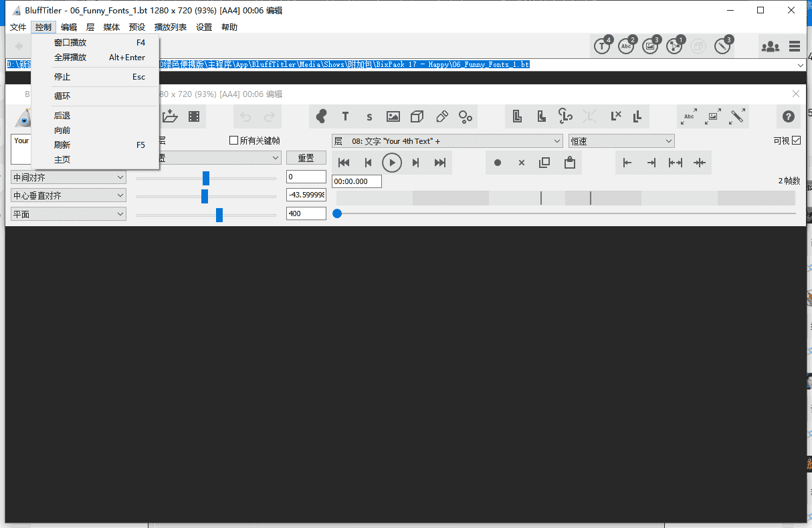Screen dimensions: 812x528
Task: Open the help question mark icon
Action: pos(788,116)
